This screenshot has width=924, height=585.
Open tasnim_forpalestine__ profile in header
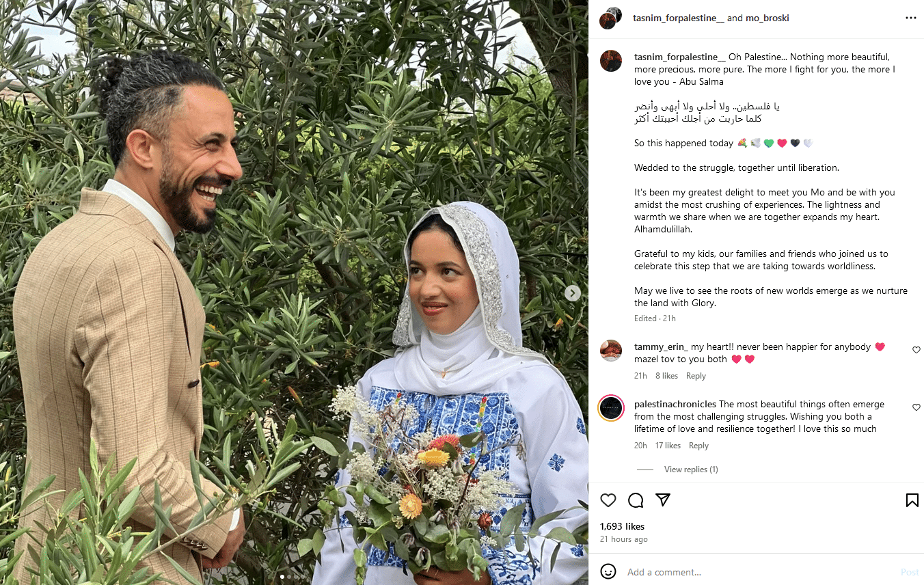679,18
